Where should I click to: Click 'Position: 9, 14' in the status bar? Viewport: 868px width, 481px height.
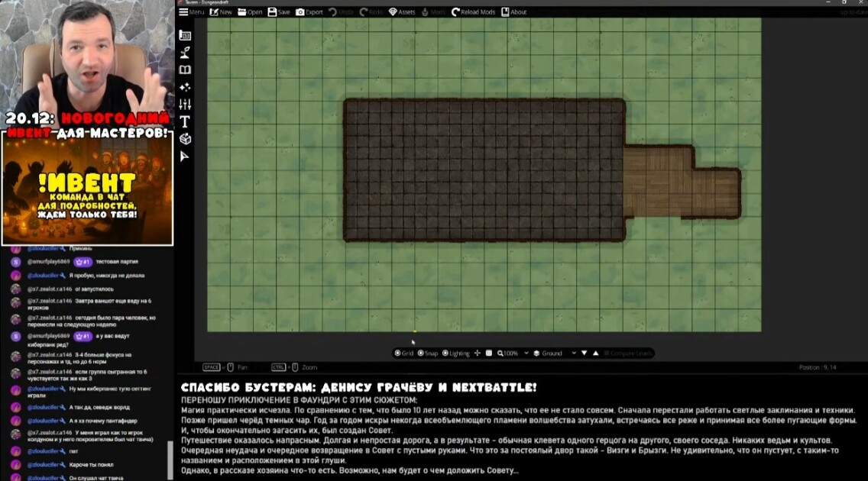(x=817, y=368)
